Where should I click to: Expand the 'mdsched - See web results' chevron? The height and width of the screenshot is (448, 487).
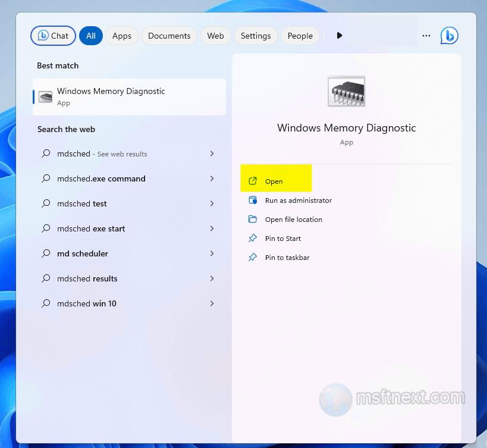click(212, 153)
